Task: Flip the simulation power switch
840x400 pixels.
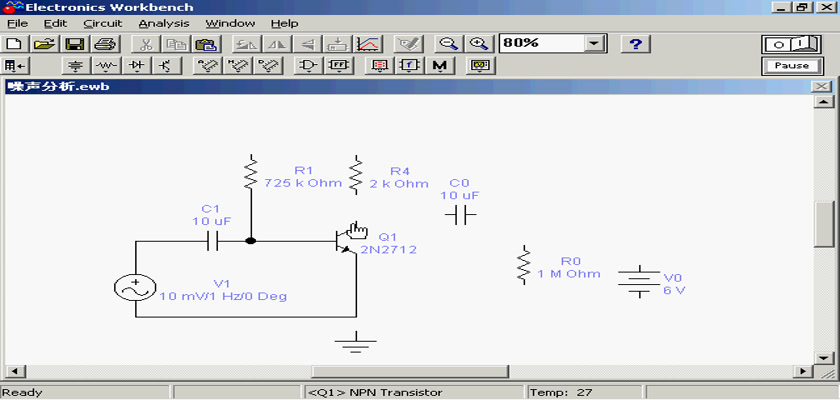Action: click(x=791, y=44)
